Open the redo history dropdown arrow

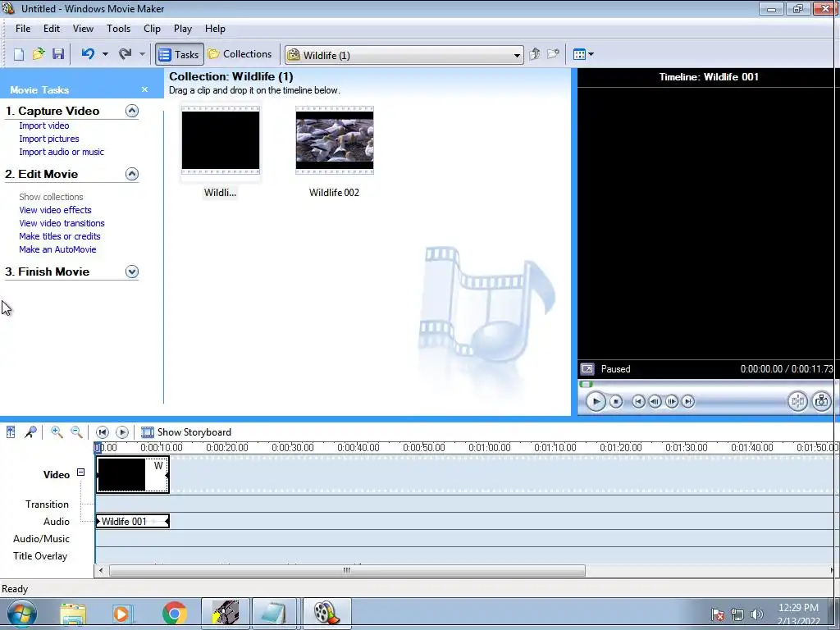[x=142, y=54]
